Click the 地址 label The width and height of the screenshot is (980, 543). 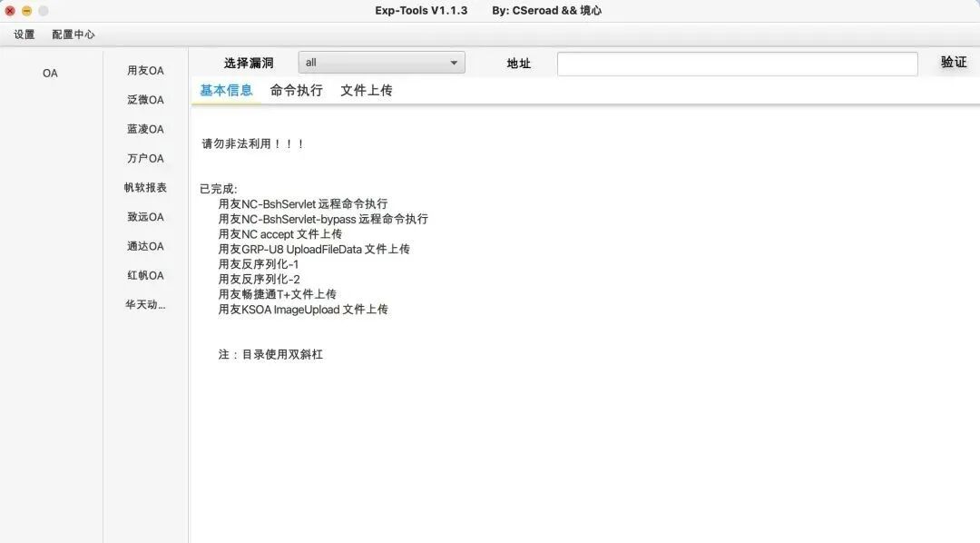[519, 64]
